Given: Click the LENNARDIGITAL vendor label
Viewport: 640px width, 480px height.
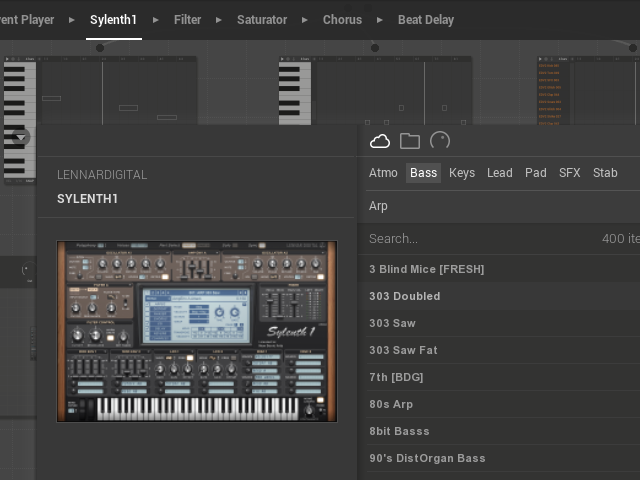Looking at the screenshot, I should pyautogui.click(x=102, y=175).
